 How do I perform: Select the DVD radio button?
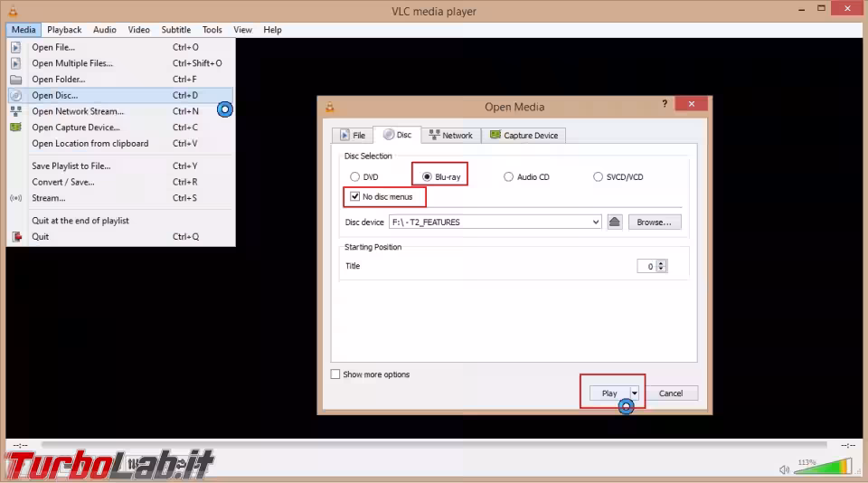click(x=354, y=176)
